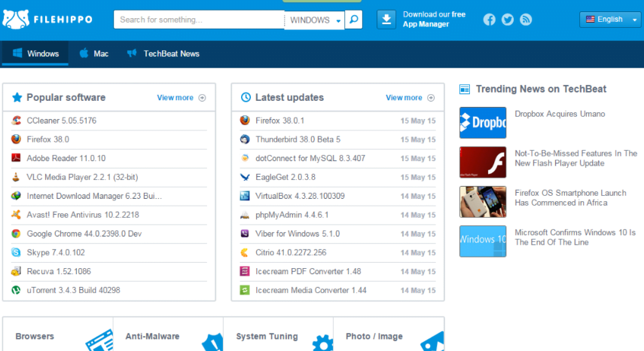Click the Flash Player news thumbnail
The height and width of the screenshot is (351, 644).
click(x=483, y=162)
